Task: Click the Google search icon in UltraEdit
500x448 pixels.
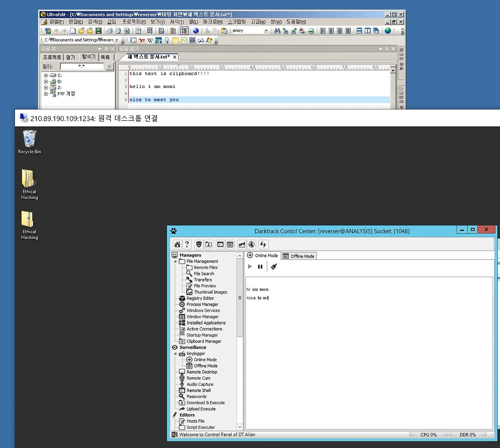Action: click(x=133, y=40)
